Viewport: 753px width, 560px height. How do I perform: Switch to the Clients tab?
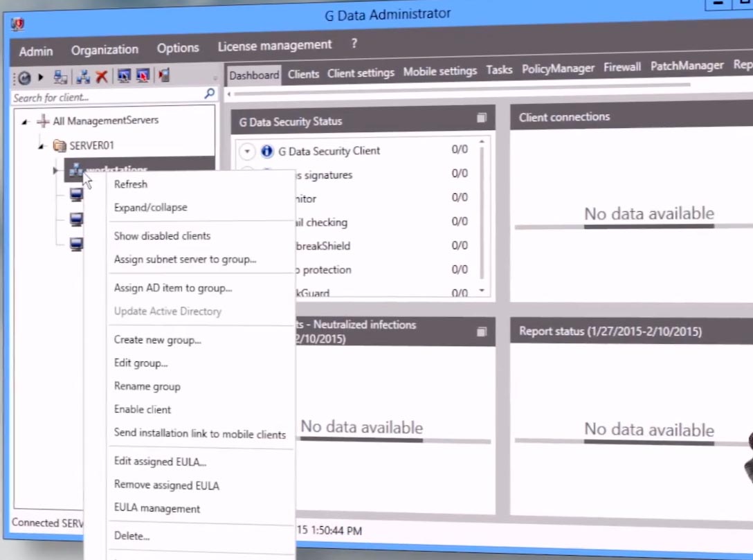304,74
